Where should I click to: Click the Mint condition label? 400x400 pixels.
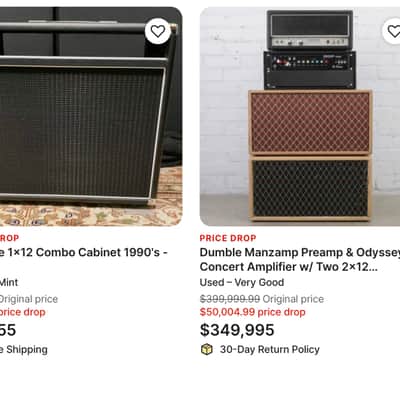coord(9,282)
